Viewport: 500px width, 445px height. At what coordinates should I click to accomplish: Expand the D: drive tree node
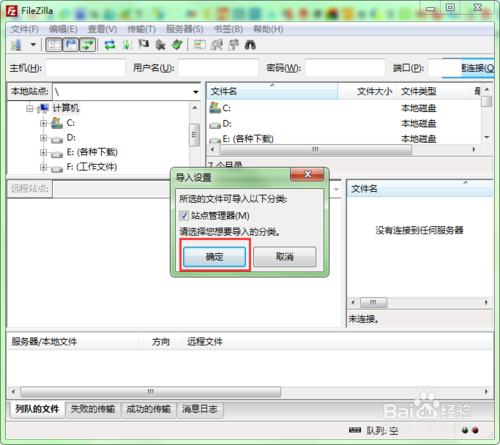pyautogui.click(x=43, y=138)
